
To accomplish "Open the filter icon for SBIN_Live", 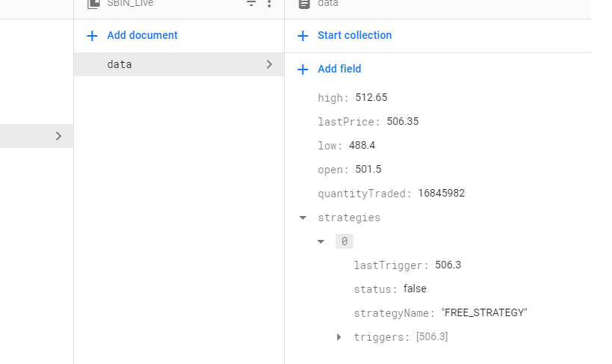I will point(251,4).
